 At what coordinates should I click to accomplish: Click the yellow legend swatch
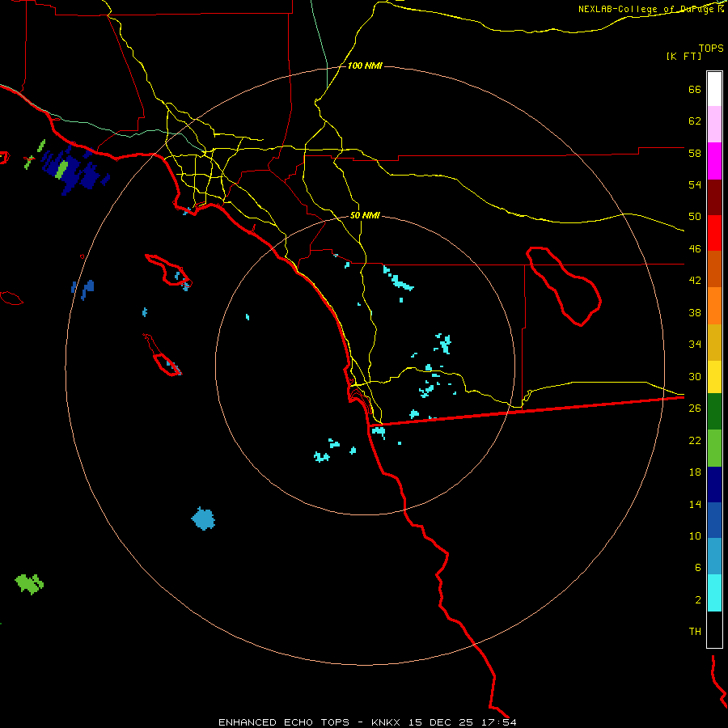[714, 377]
